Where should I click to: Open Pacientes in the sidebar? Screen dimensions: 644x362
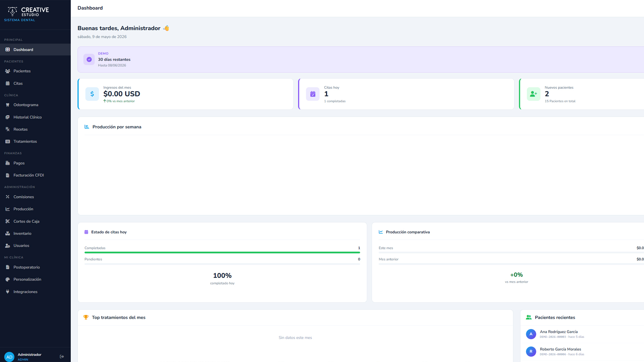click(35, 71)
